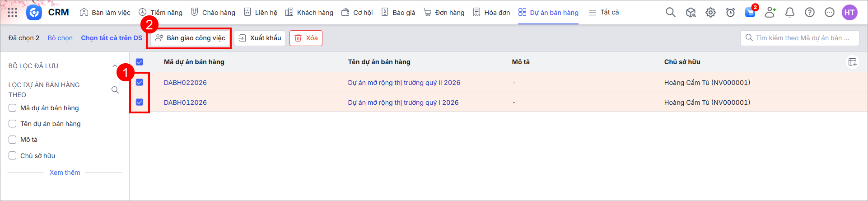Open the settings gear icon
868x201 pixels.
coord(710,13)
